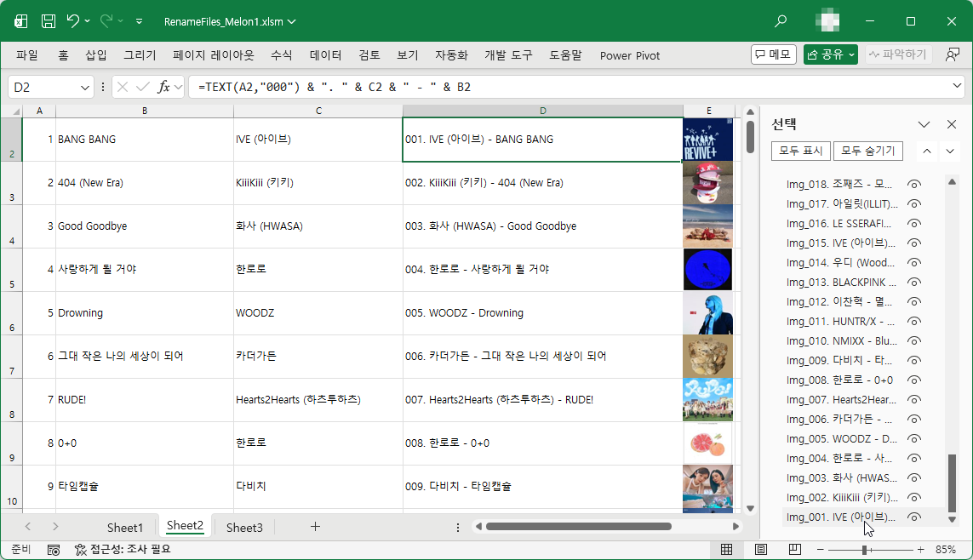Open the 파일 menu
This screenshot has width=973, height=560.
click(27, 55)
